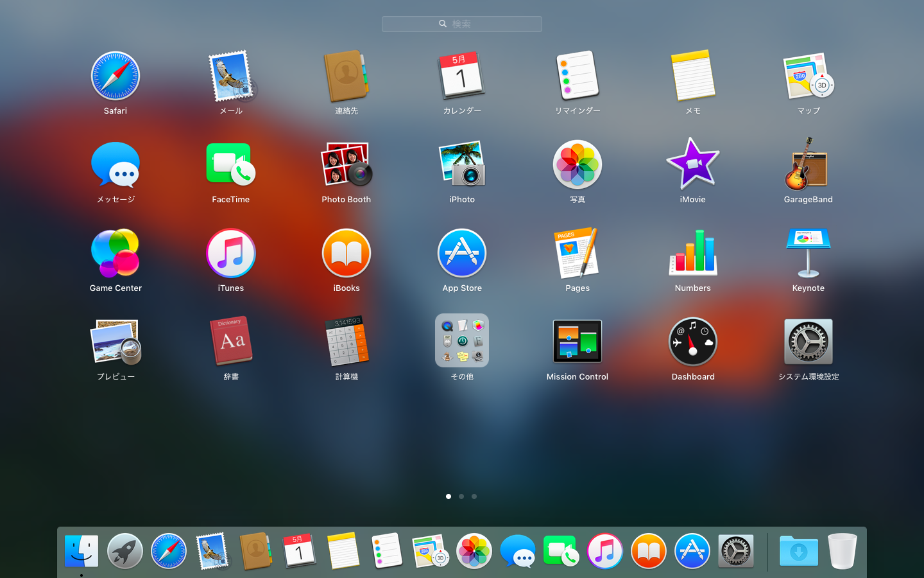924x578 pixels.
Task: Open Safari from Launchpad
Action: (116, 75)
